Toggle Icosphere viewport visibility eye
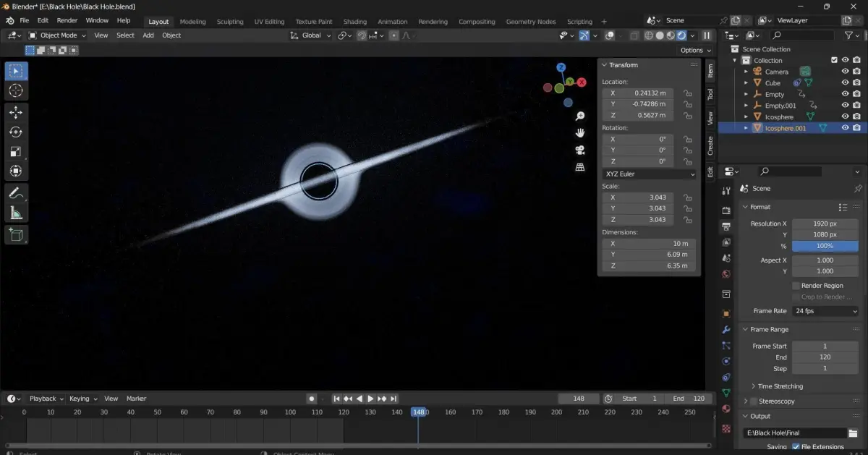The height and width of the screenshot is (455, 868). (845, 116)
